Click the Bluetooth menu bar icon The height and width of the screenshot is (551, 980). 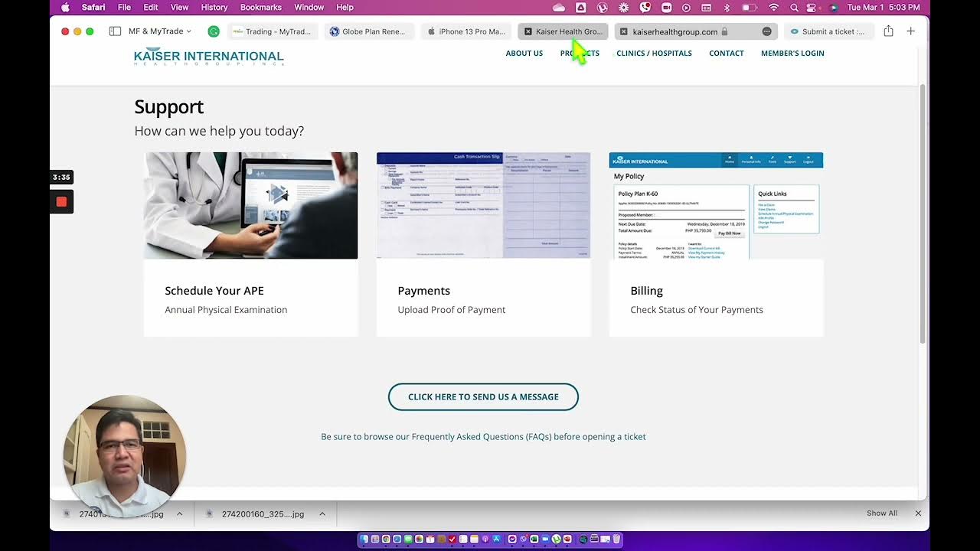pyautogui.click(x=727, y=8)
